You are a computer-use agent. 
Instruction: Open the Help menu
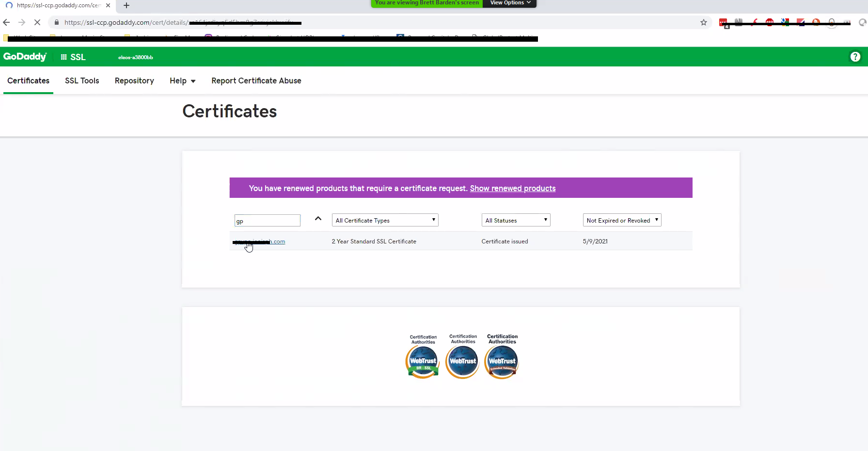[182, 81]
